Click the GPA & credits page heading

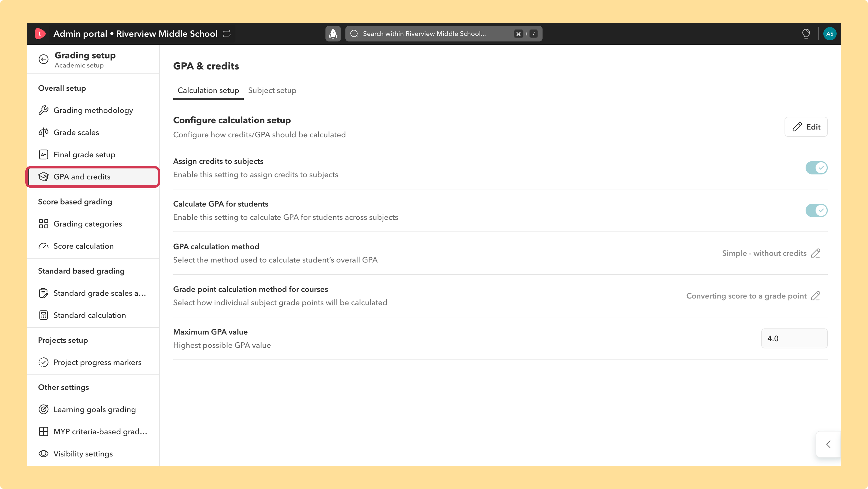[206, 66]
